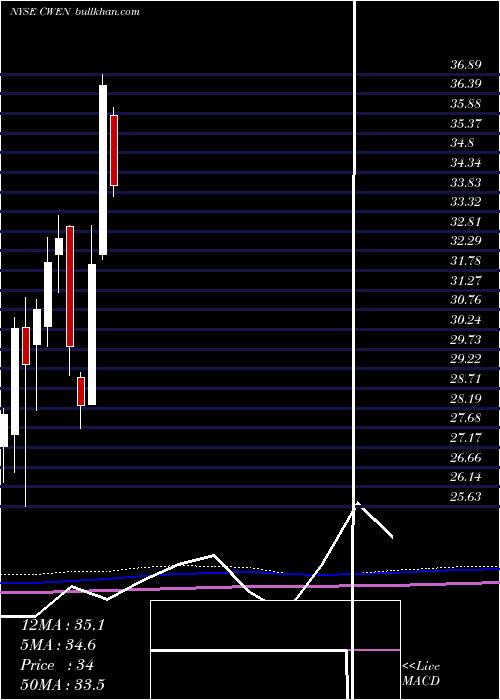The image size is (500, 700).
Task: Click the 35.37 price level label
Action: click(466, 124)
